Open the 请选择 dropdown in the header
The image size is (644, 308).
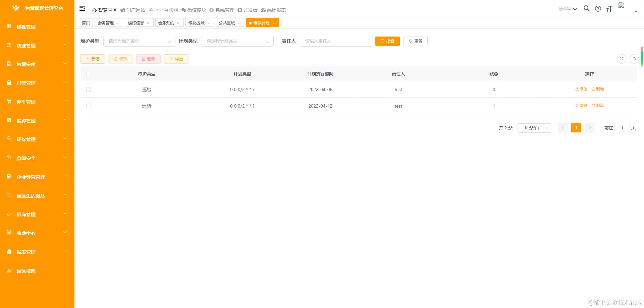pos(568,9)
